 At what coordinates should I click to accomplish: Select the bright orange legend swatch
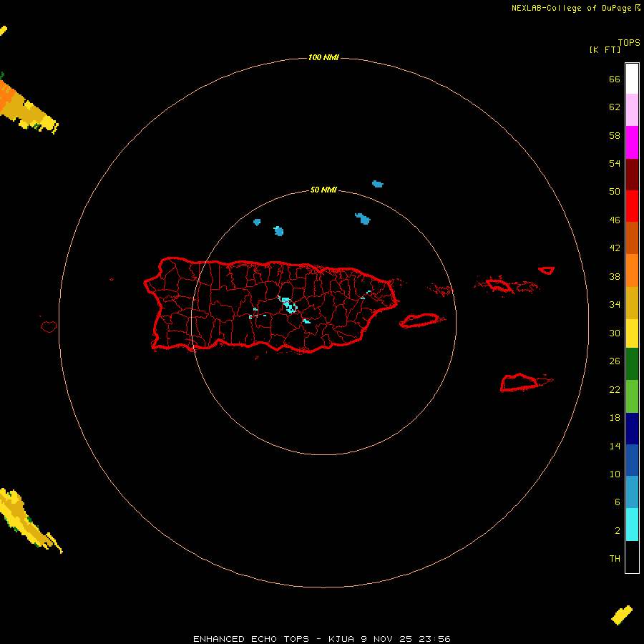tap(632, 270)
